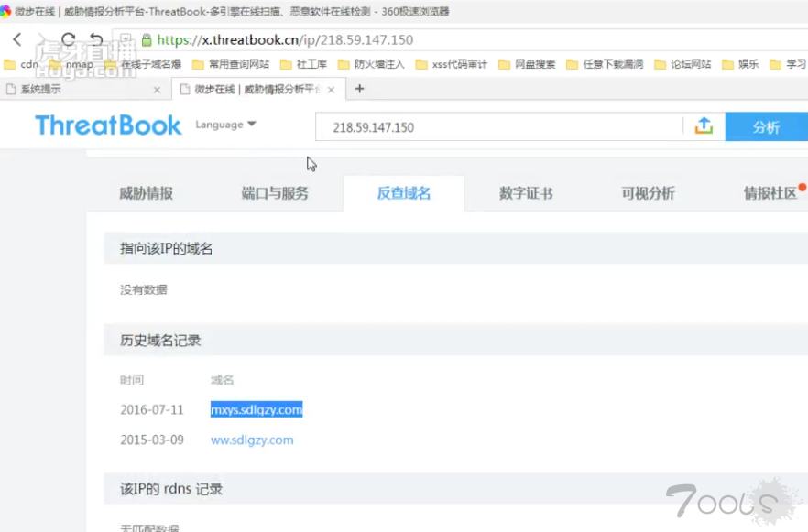Click the page reload icon
Screen dimensions: 808x532
coord(68,39)
